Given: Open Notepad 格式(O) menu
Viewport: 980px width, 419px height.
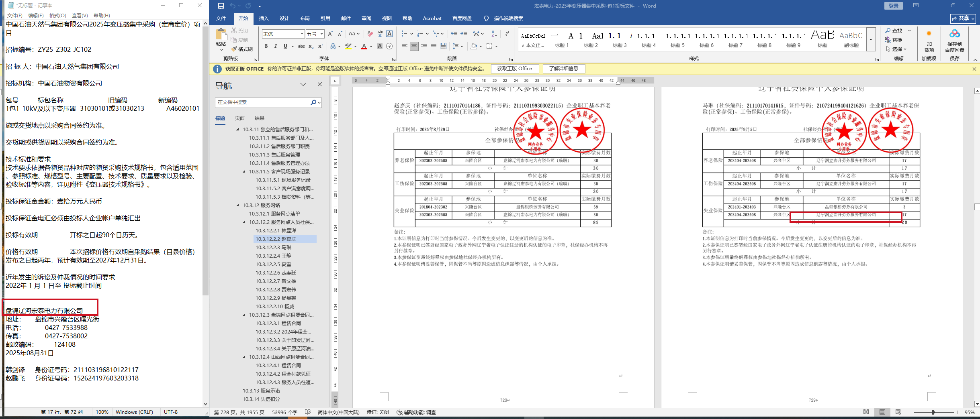Looking at the screenshot, I should 57,15.
